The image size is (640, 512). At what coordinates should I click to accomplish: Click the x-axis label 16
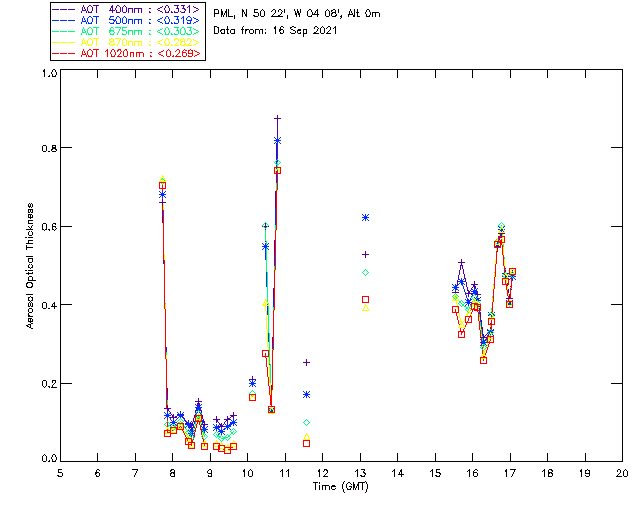tap(472, 473)
